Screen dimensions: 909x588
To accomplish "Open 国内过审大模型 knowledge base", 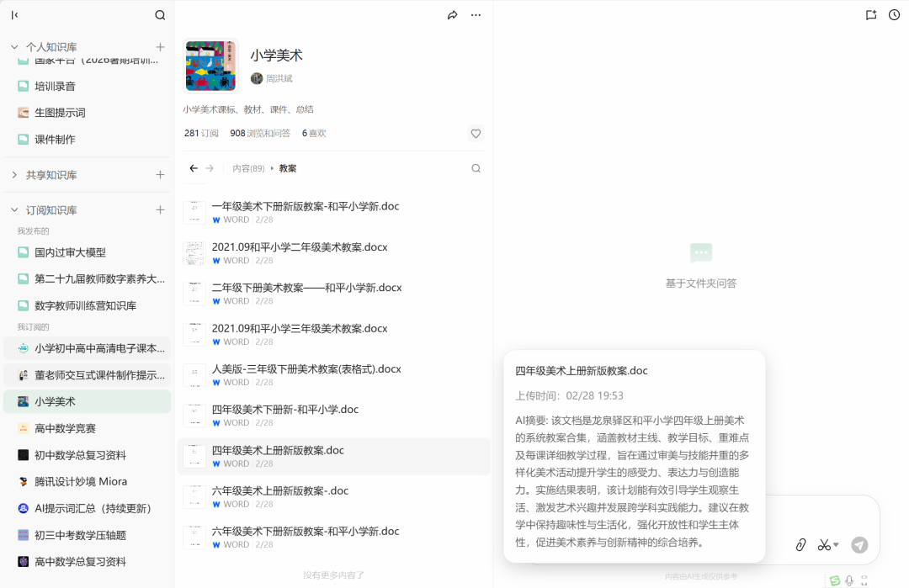I will [87, 252].
